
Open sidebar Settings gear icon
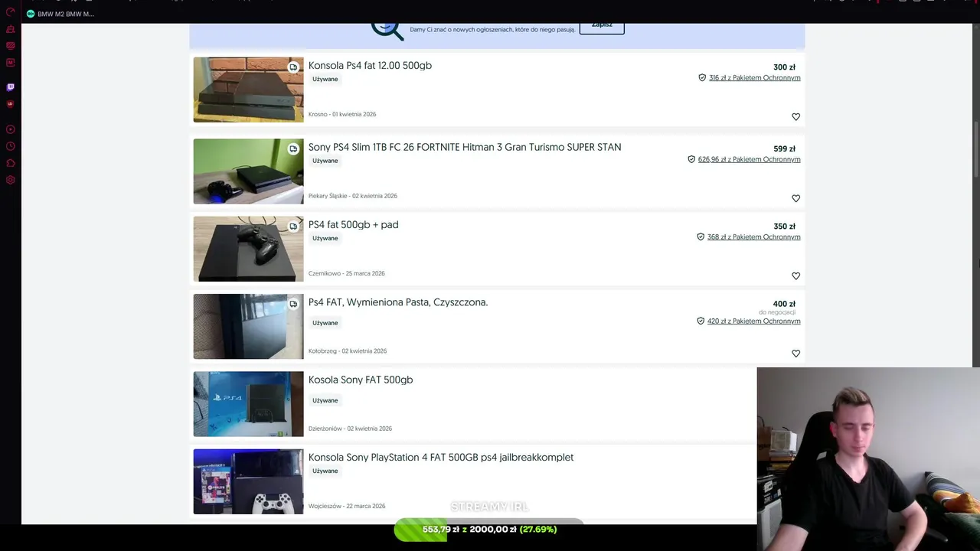click(x=11, y=180)
